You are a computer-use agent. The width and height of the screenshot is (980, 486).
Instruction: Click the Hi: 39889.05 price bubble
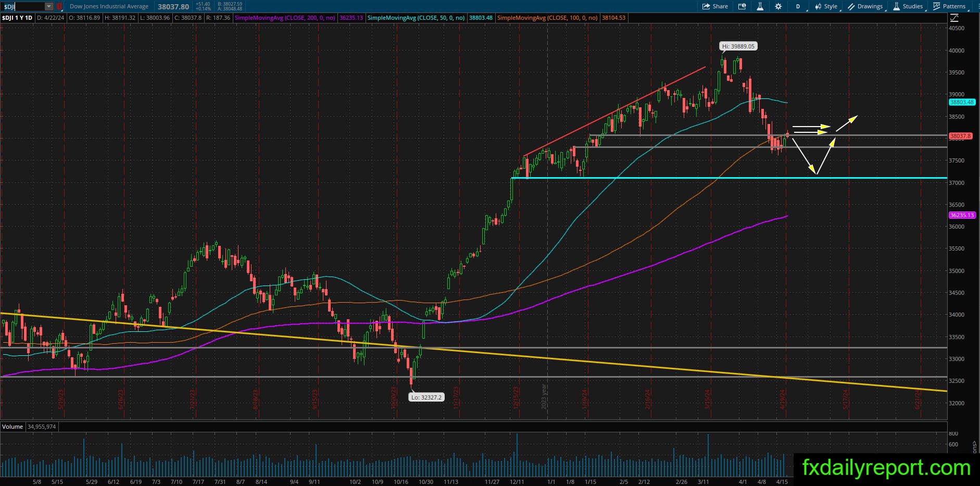(738, 46)
